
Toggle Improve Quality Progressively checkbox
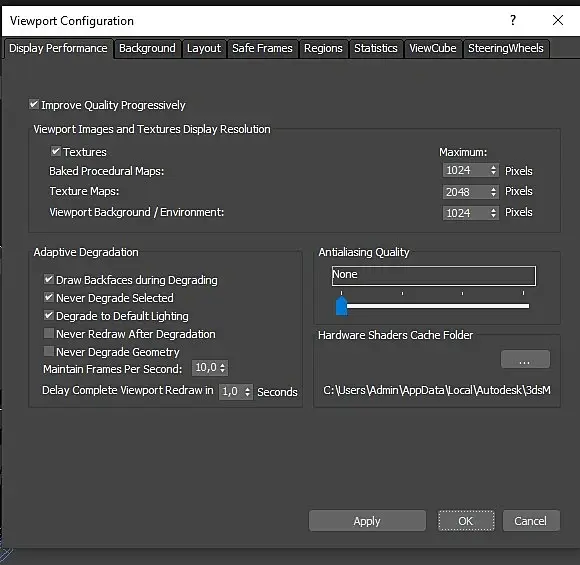coord(34,104)
